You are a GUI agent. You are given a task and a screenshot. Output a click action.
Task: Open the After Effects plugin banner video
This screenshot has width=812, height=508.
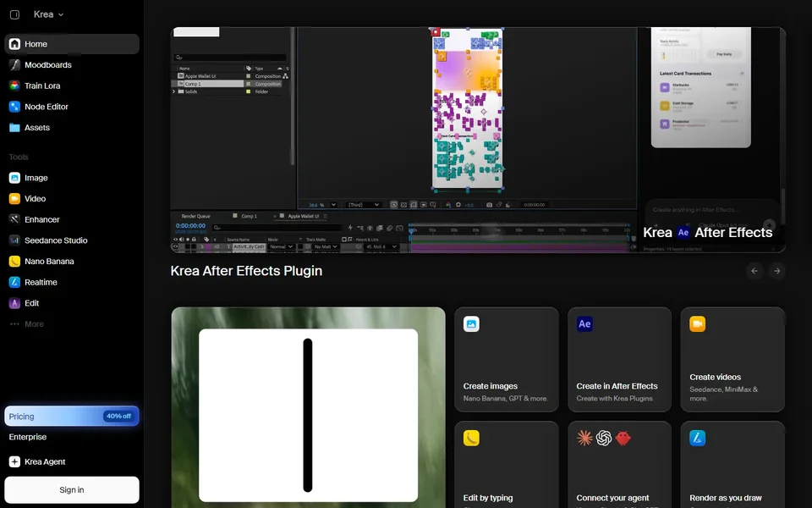[478, 140]
